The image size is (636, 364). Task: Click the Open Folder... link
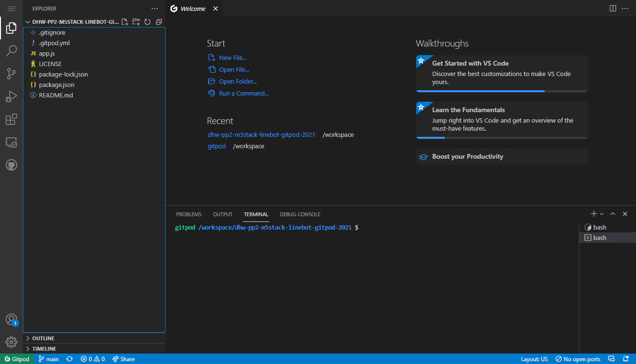pyautogui.click(x=238, y=81)
